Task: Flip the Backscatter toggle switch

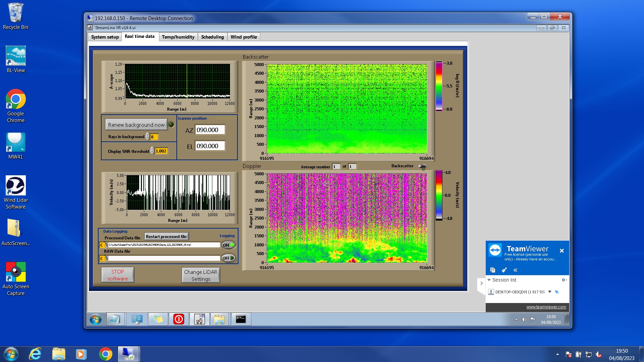Action: click(x=422, y=166)
